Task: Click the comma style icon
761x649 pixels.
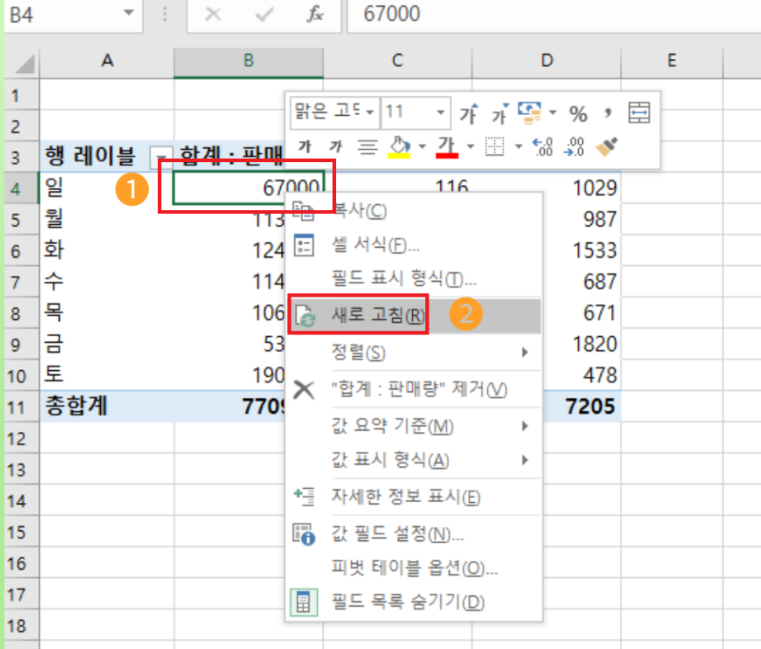Action: 607,112
